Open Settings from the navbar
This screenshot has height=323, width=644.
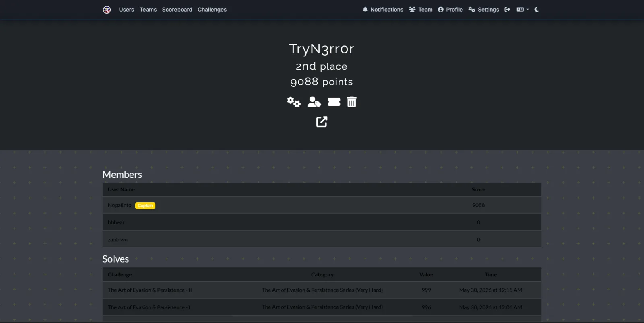tap(483, 10)
